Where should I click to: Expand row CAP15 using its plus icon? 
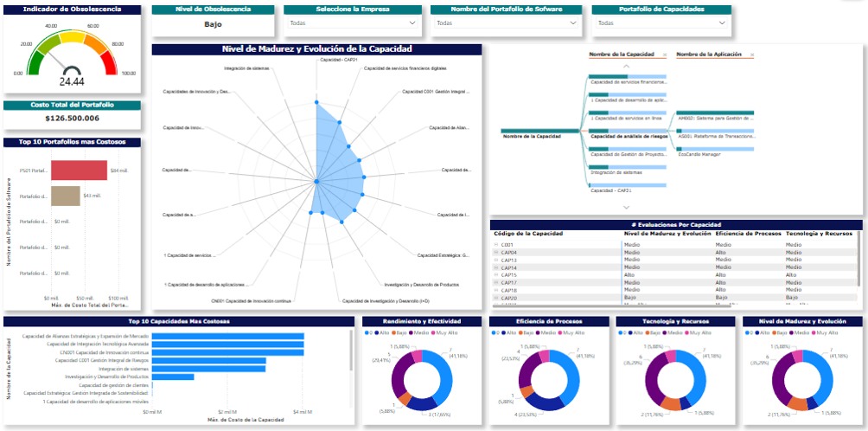[496, 274]
